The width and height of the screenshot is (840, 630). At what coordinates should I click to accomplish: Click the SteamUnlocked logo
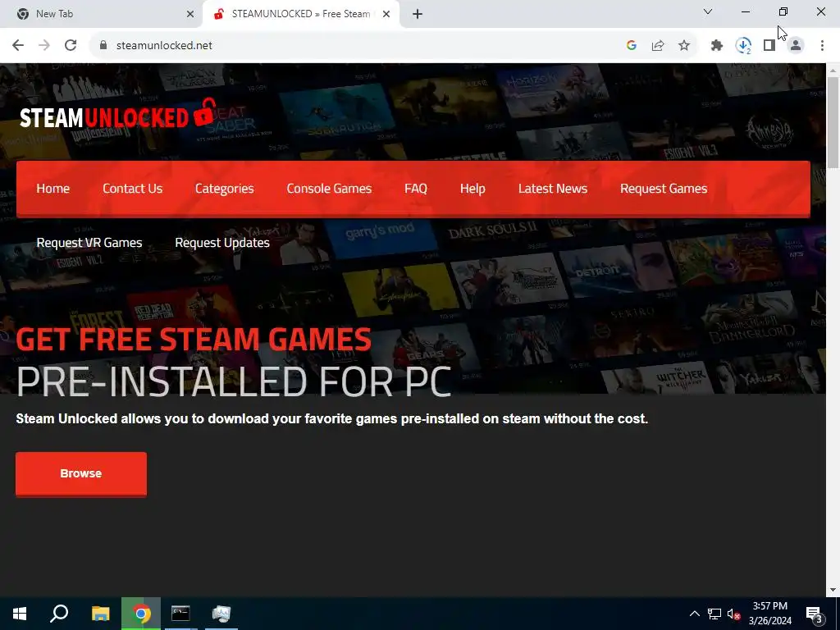tap(118, 115)
